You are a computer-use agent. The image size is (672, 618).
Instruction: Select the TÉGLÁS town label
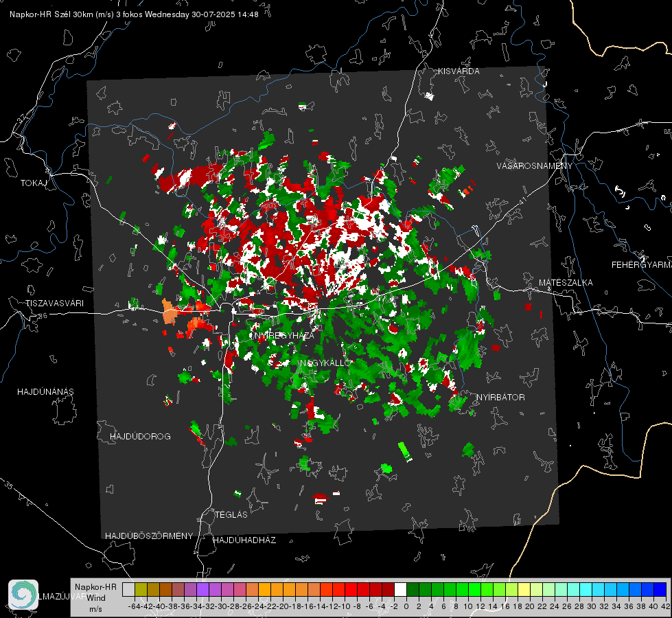click(231, 514)
